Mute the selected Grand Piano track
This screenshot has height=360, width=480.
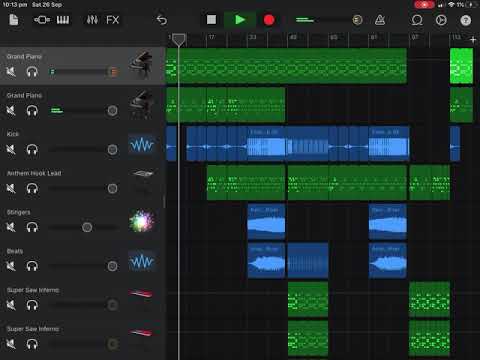(11, 72)
